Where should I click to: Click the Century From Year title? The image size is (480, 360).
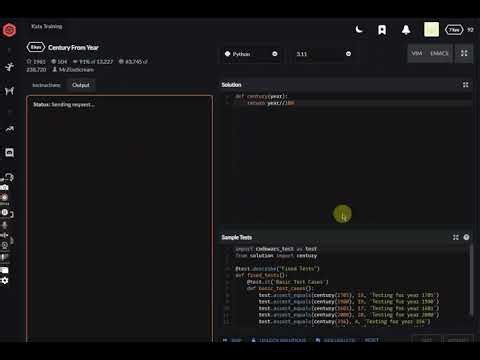click(x=73, y=48)
